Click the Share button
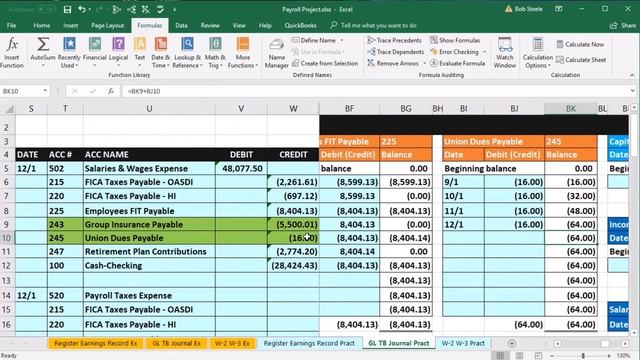 [x=623, y=25]
